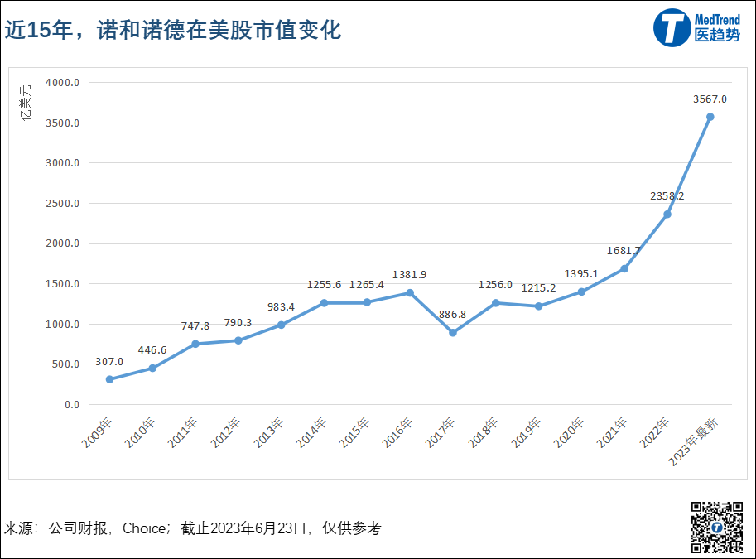Click the 2018年 x-axis label
The width and height of the screenshot is (756, 559).
pos(483,432)
